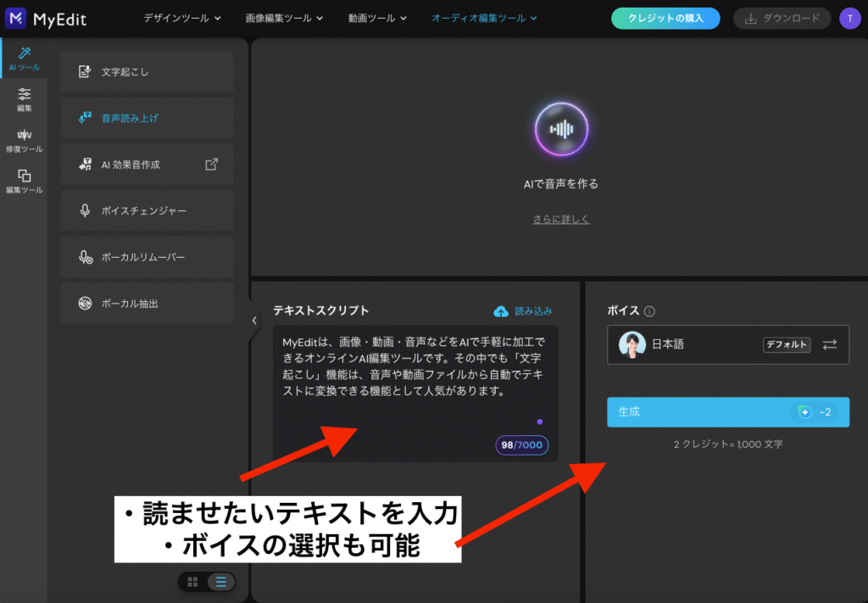
Task: Click external link icon beside AI 効果音作成
Action: coord(211,164)
